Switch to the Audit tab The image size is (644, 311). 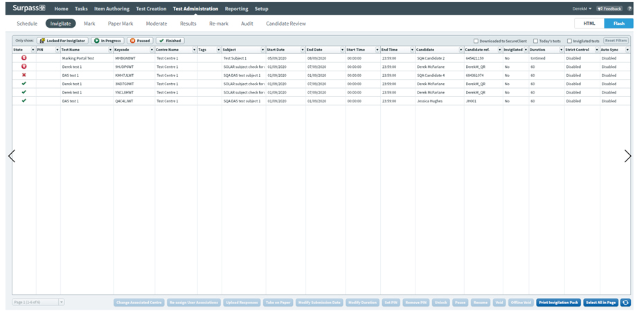(247, 24)
